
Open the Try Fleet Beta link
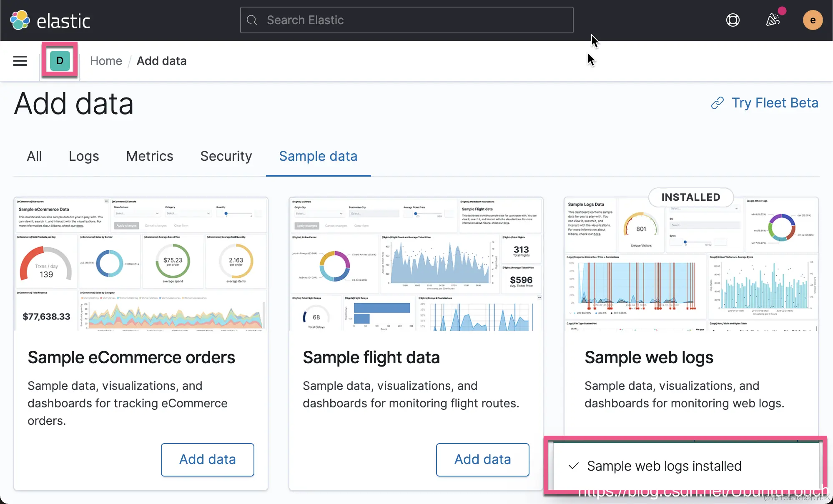[x=775, y=103]
